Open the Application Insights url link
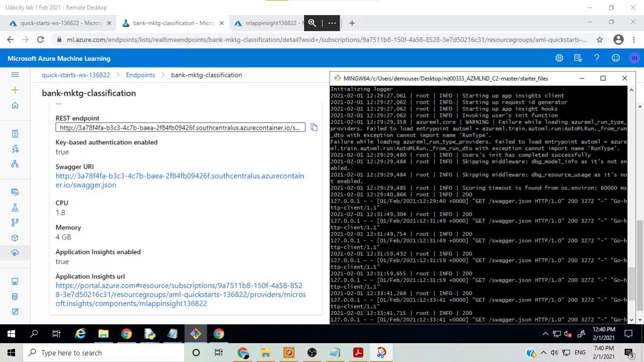The image size is (644, 362). [x=181, y=295]
